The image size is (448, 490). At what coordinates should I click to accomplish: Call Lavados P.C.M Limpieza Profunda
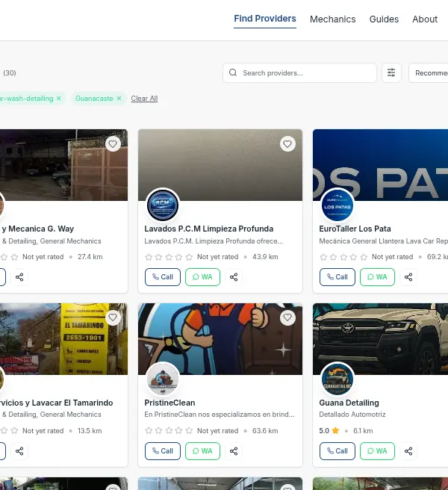(163, 277)
